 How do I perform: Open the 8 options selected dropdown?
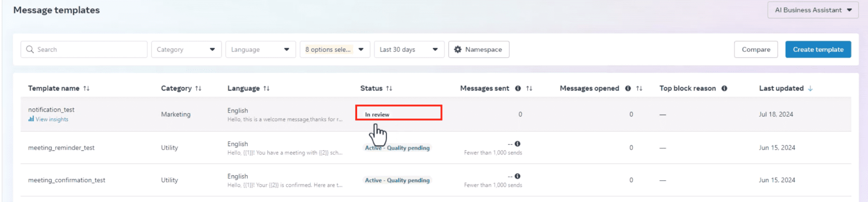pos(335,49)
